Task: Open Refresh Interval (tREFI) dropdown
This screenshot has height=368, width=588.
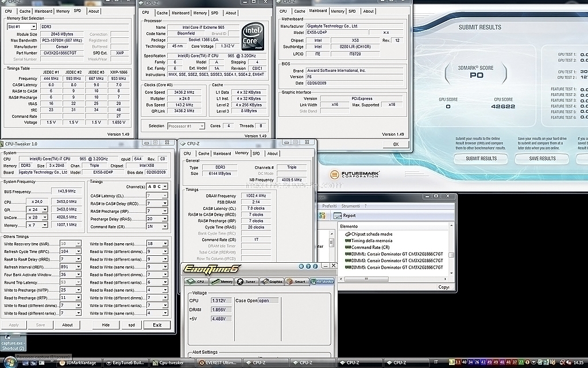Action: [70, 267]
